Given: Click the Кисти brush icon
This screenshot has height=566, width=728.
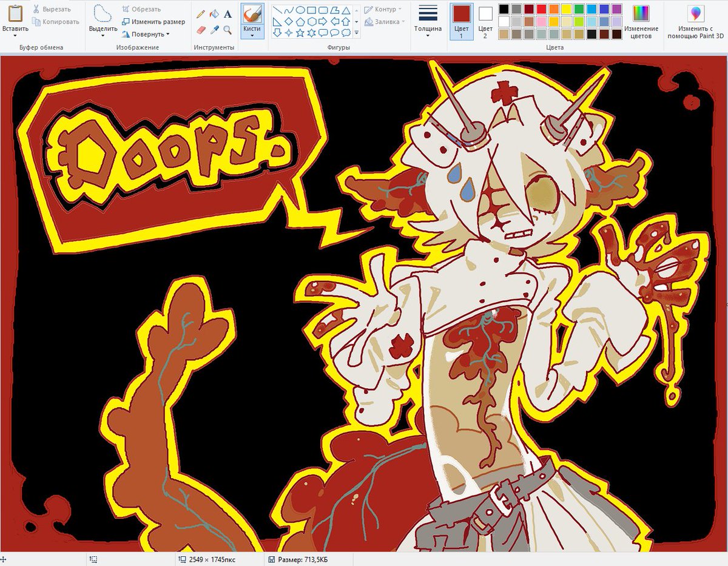Looking at the screenshot, I should point(252,14).
